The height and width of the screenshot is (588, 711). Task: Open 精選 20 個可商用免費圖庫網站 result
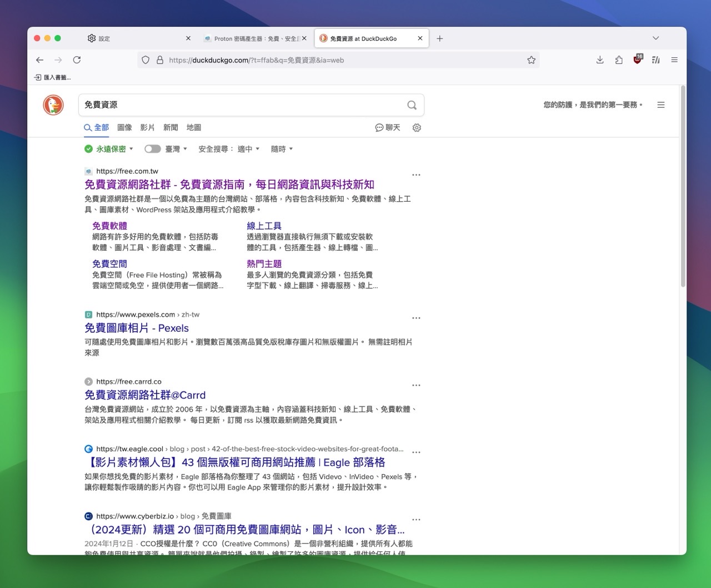point(245,530)
